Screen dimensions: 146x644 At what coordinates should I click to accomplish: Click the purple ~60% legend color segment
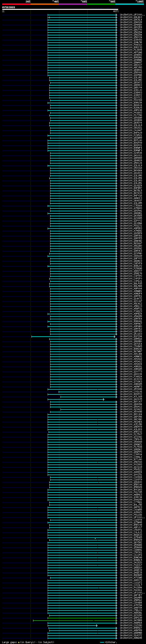[x=73, y=4]
